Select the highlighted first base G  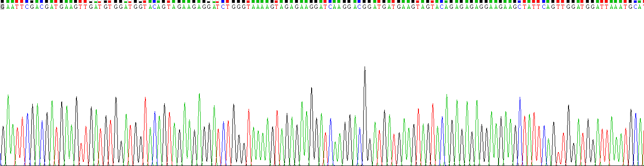pos(2,7)
